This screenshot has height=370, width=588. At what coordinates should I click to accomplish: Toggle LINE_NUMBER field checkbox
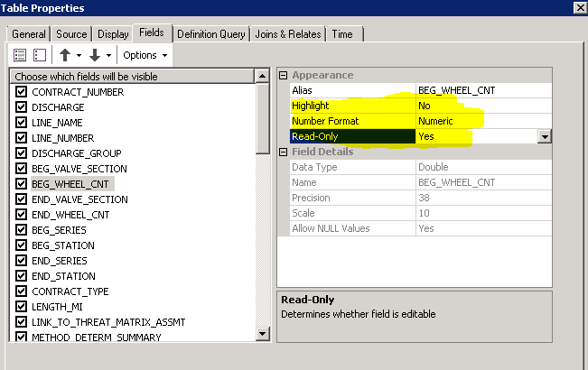pos(22,138)
